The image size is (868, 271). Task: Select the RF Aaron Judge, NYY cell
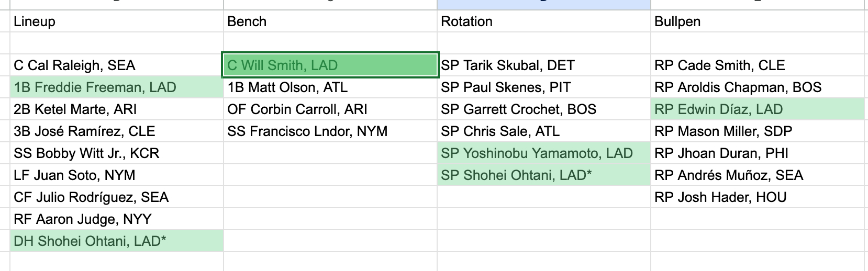pyautogui.click(x=116, y=219)
